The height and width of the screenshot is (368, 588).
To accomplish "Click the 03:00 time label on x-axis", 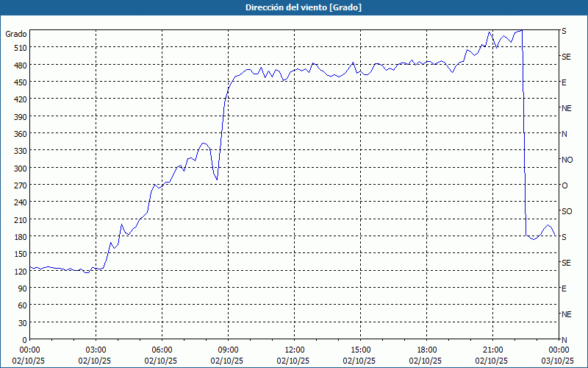I will (x=96, y=350).
